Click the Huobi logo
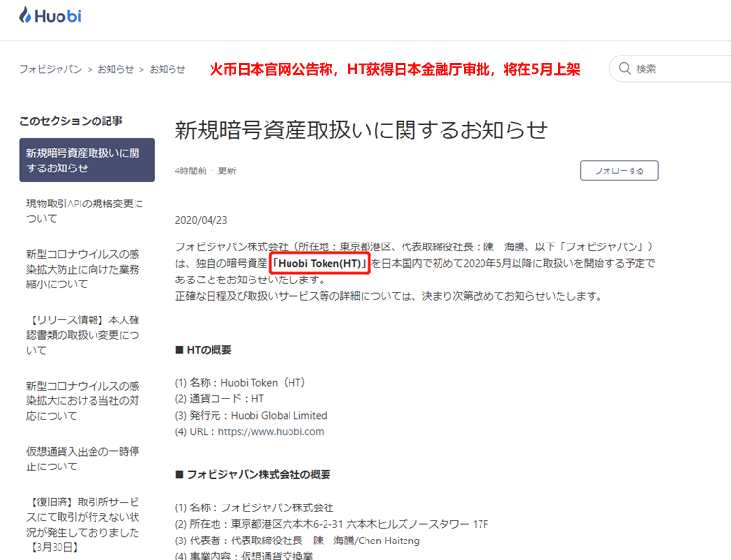 [51, 16]
